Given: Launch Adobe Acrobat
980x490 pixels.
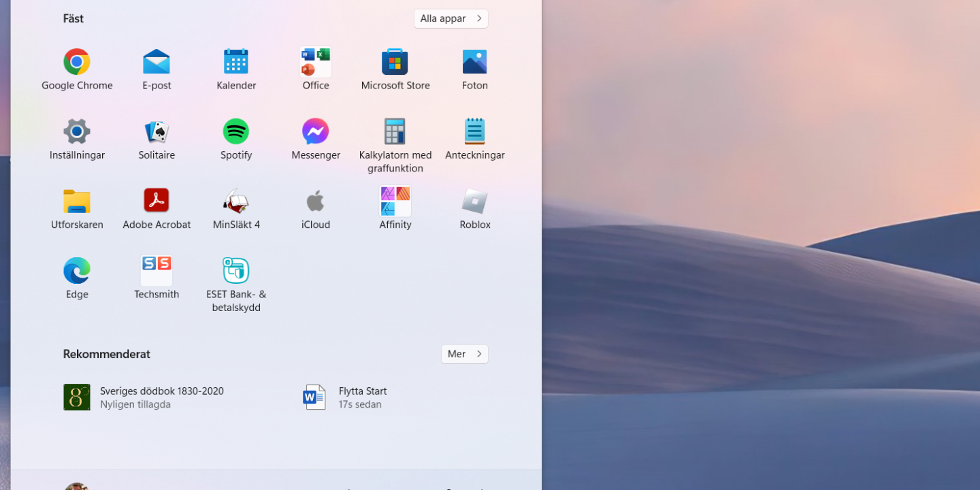Looking at the screenshot, I should [157, 208].
